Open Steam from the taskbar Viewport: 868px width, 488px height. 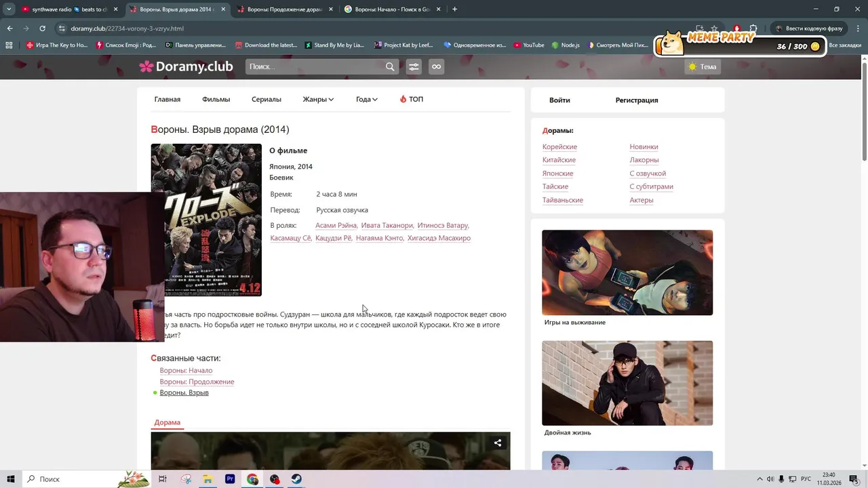(x=297, y=479)
